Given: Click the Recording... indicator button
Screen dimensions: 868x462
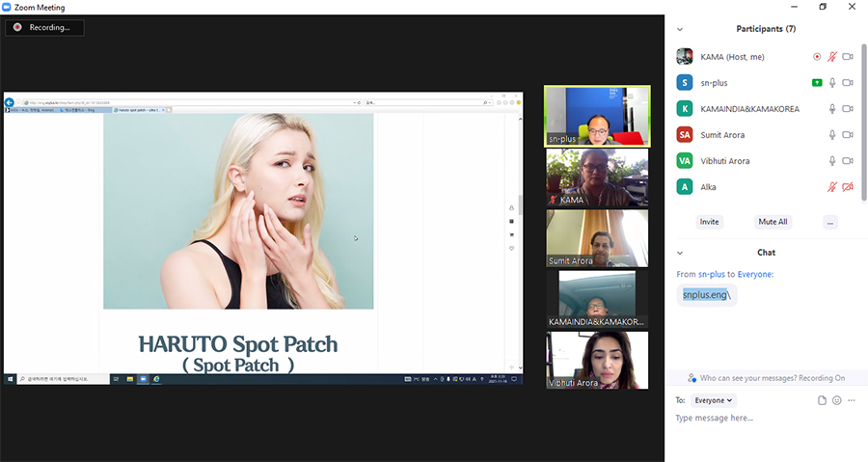Looking at the screenshot, I should point(44,27).
